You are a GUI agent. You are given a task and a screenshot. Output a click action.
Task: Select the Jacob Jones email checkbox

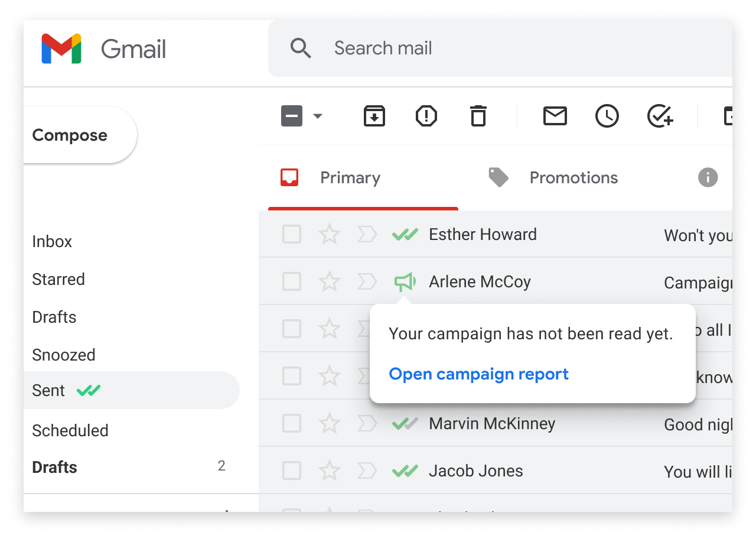tap(292, 471)
